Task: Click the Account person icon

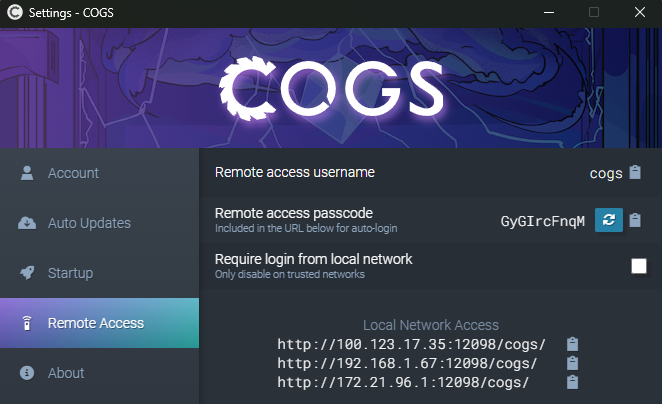Action: (27, 173)
